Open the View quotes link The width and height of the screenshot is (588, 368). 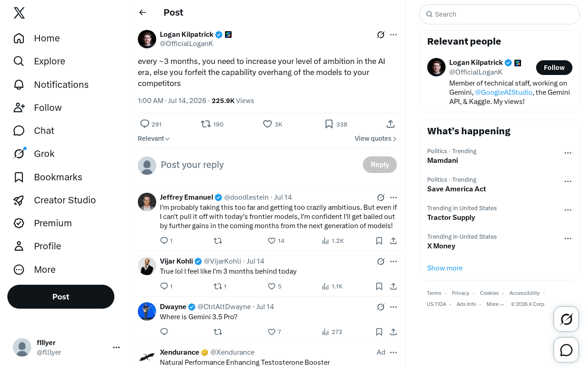pyautogui.click(x=376, y=138)
